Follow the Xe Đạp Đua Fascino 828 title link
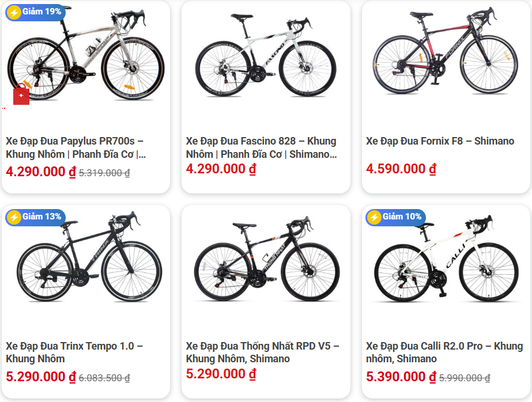The image size is (532, 402). pos(261,147)
